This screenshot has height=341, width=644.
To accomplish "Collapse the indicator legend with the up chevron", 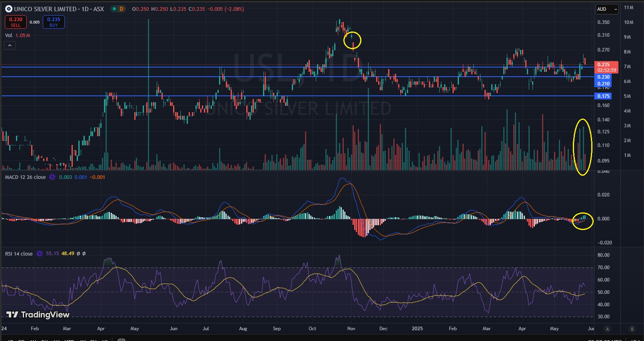I will pos(10,46).
